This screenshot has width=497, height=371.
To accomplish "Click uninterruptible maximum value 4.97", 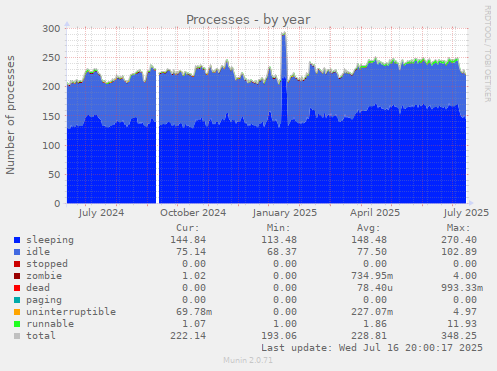I will tap(465, 312).
